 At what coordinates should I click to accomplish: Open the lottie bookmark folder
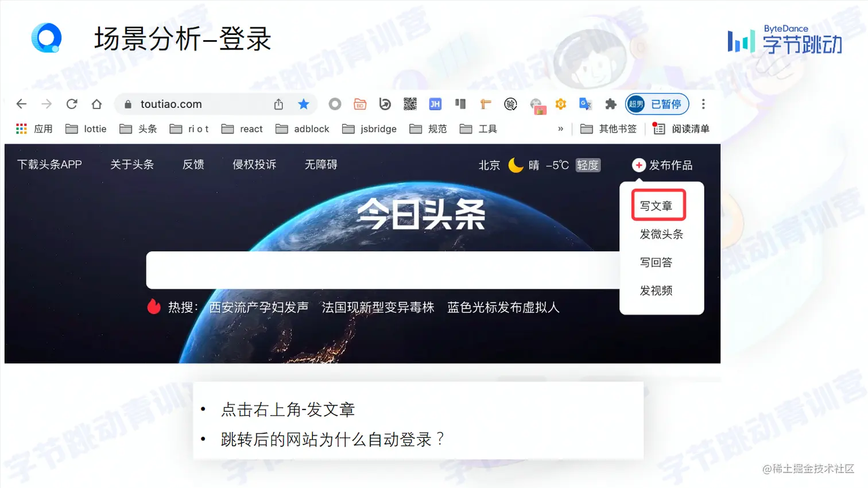[x=86, y=129]
